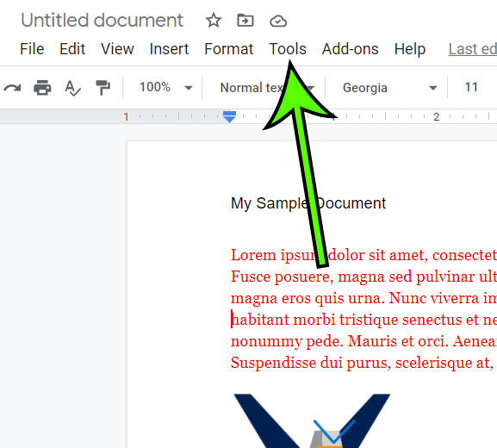Open the File menu
Screen dimensions: 497x448
(32, 49)
